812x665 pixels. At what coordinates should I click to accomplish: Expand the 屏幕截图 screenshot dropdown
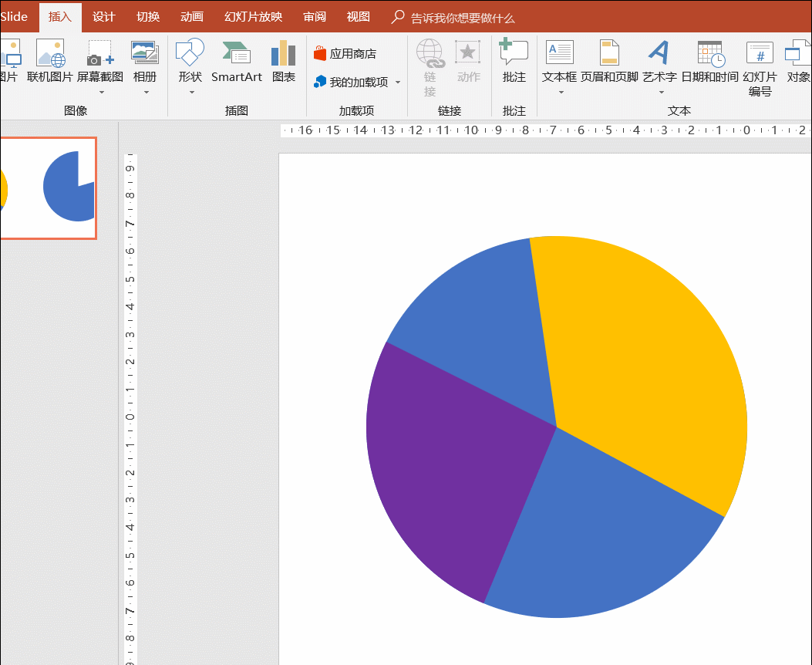pos(100,93)
